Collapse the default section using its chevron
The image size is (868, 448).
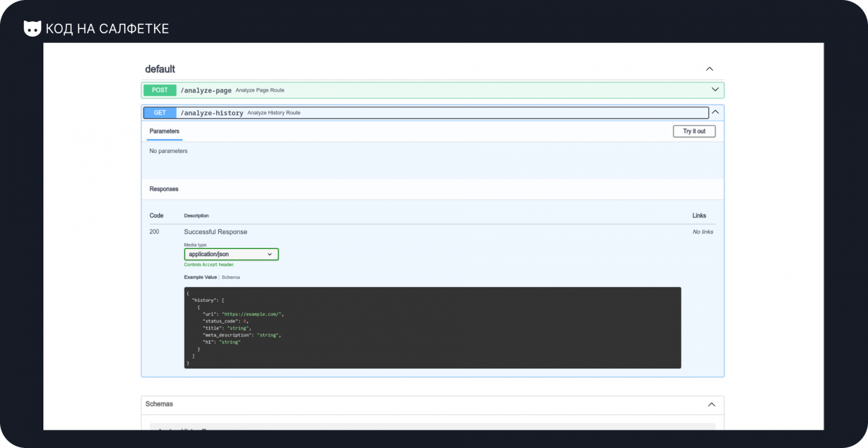(709, 69)
